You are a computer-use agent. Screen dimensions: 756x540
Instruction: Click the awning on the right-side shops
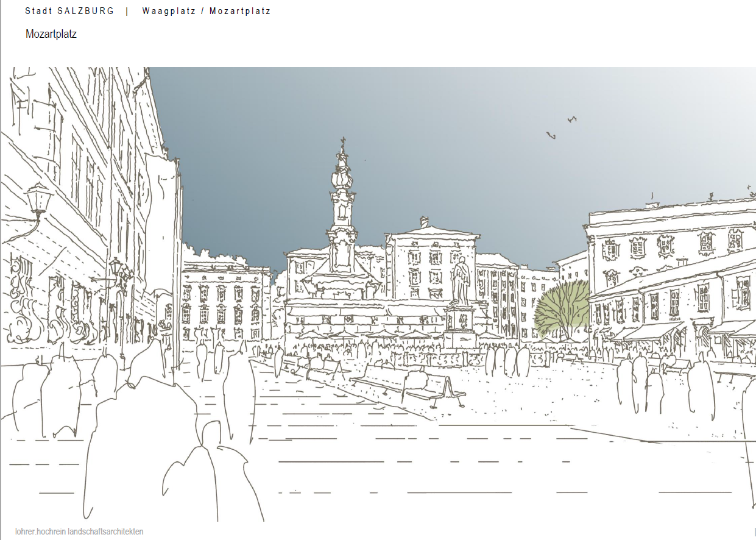(652, 332)
